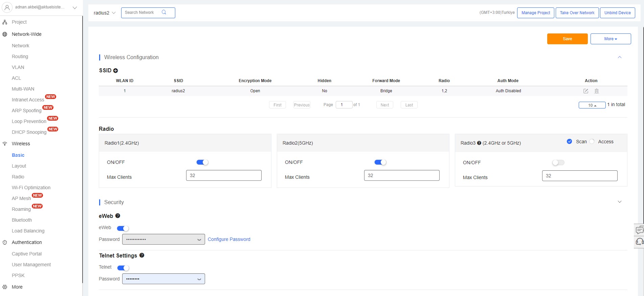Viewport: 644px width, 296px height.
Task: Open Loop Prevention sidebar item
Action: pyautogui.click(x=29, y=121)
